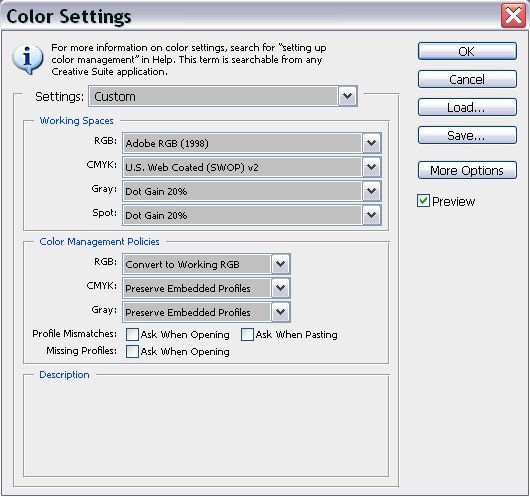The width and height of the screenshot is (530, 497).
Task: Open the Gray color management policy dropdown
Action: point(206,312)
